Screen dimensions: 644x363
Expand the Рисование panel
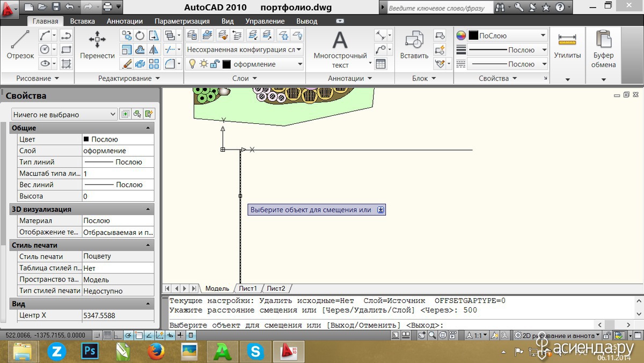tap(37, 78)
